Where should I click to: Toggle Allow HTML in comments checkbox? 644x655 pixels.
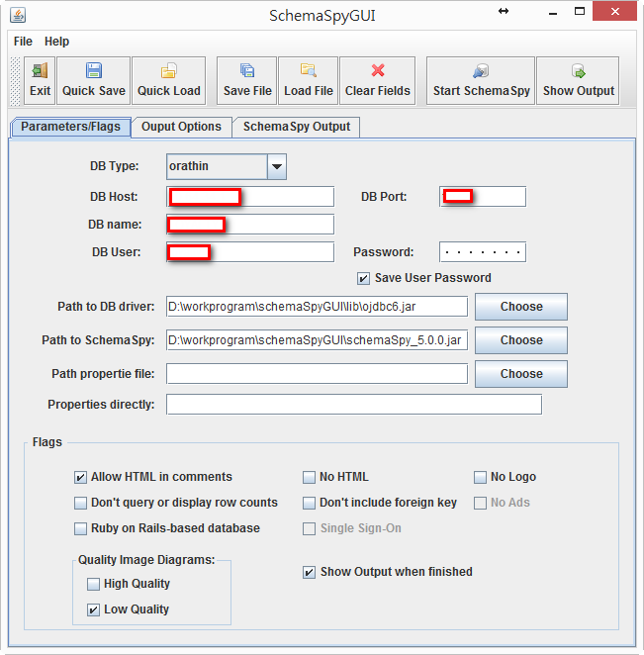click(x=80, y=477)
